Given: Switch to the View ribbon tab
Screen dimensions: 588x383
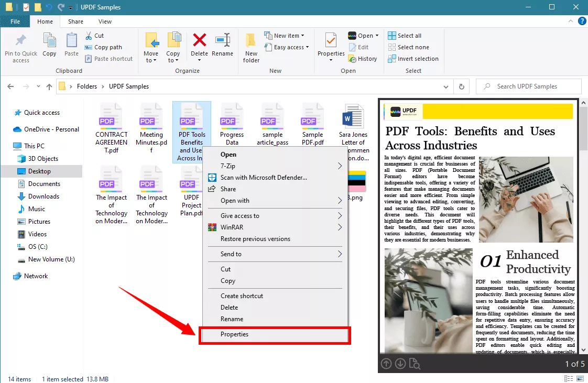Looking at the screenshot, I should click(105, 21).
